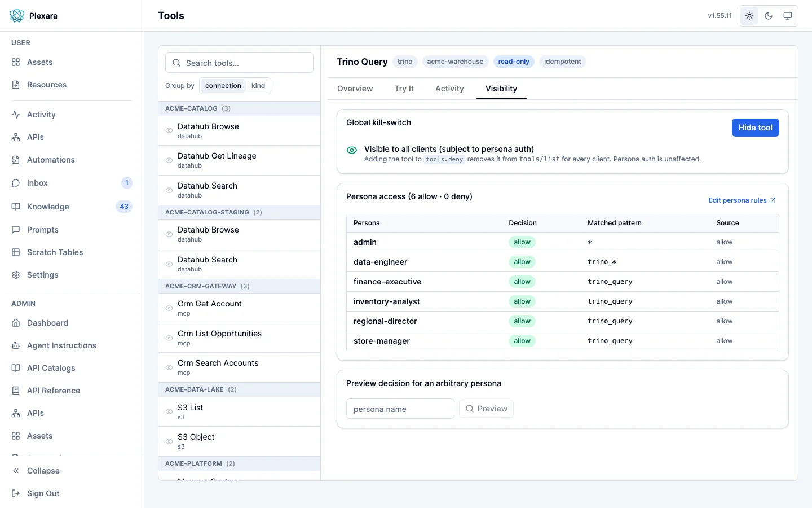
Task: Switch to the Try It tab
Action: (404, 89)
